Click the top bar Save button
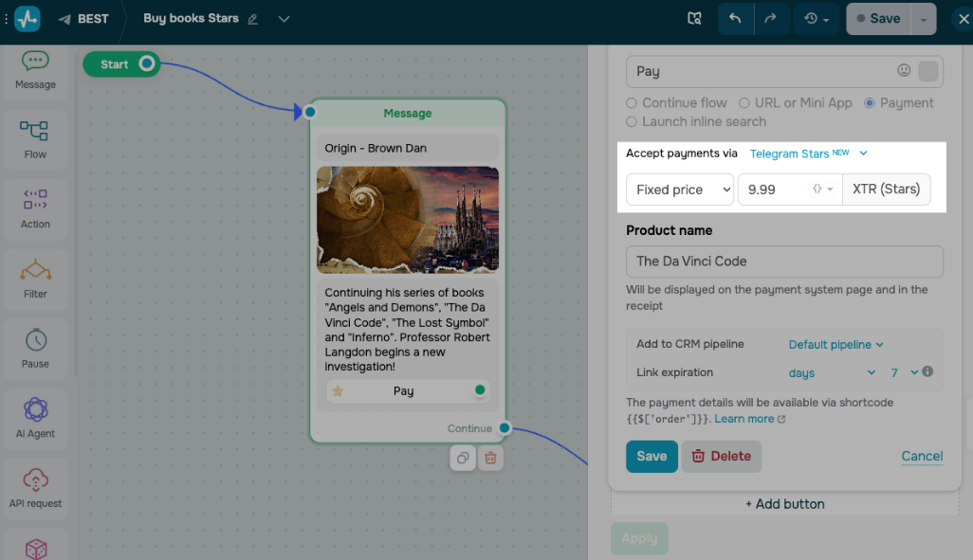Image resolution: width=973 pixels, height=560 pixels. (879, 19)
